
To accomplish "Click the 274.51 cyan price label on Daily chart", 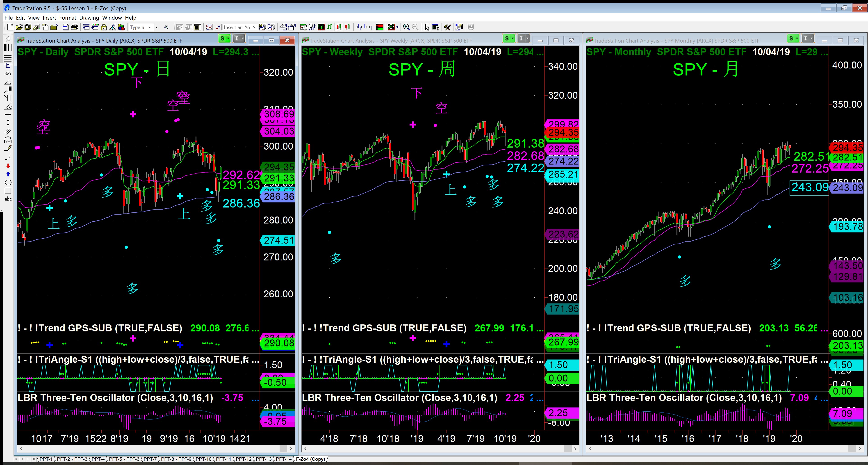I will (x=278, y=240).
